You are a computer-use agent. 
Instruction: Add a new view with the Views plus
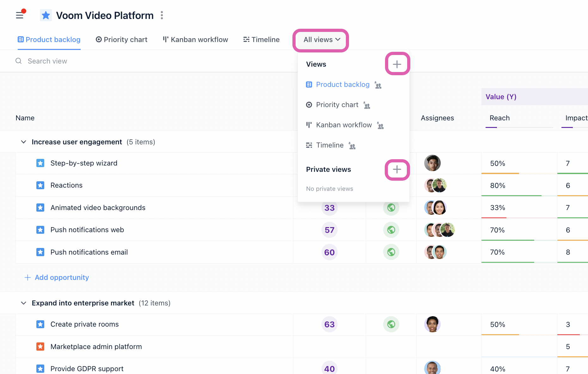[397, 64]
